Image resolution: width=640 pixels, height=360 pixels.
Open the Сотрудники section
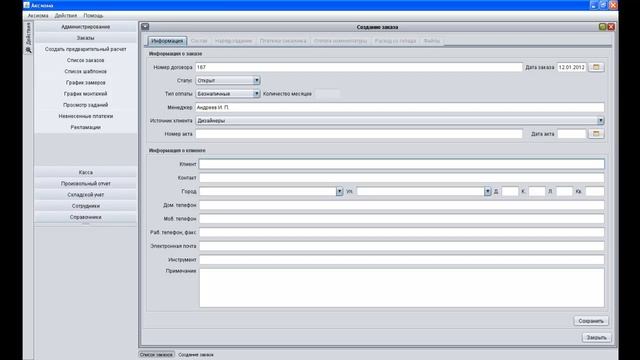pos(86,206)
